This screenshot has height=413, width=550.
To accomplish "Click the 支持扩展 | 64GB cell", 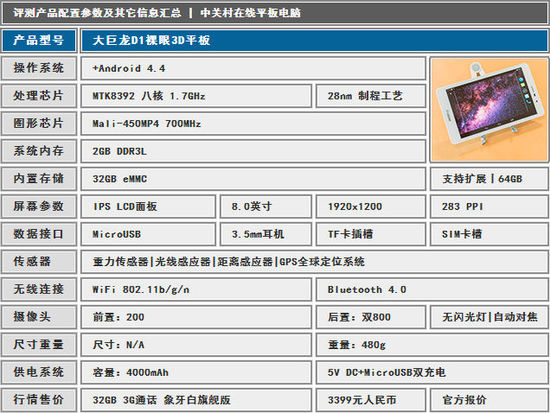I will point(489,179).
